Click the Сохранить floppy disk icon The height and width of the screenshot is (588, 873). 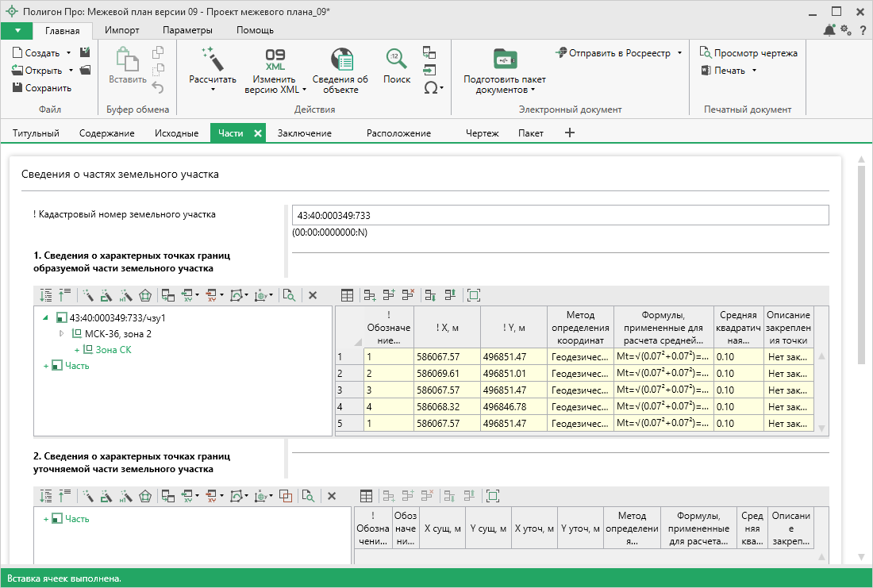(17, 88)
